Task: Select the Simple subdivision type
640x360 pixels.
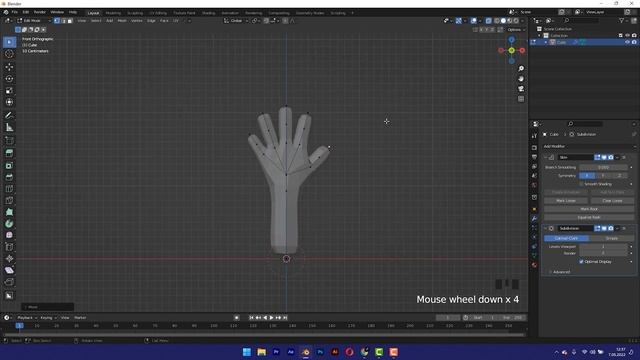Action: (611, 238)
